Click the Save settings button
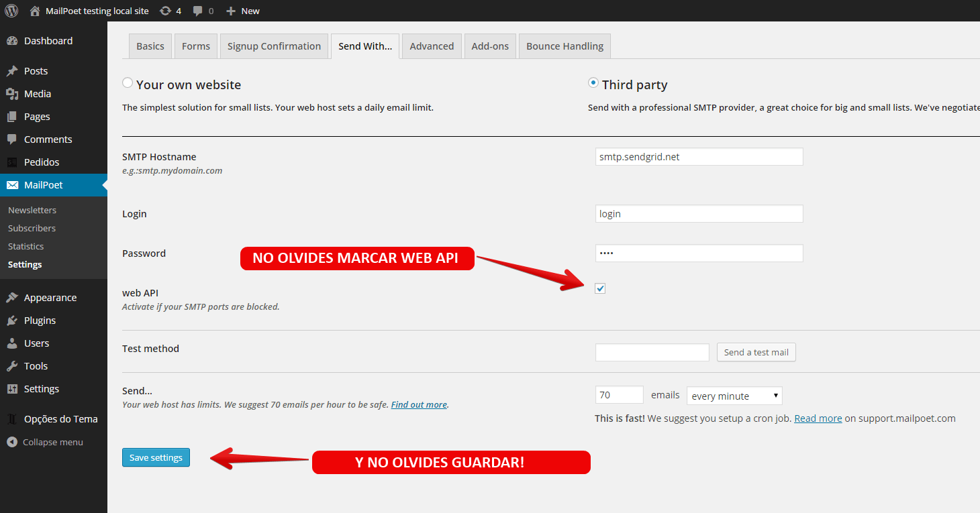Image resolution: width=980 pixels, height=513 pixels. click(156, 457)
